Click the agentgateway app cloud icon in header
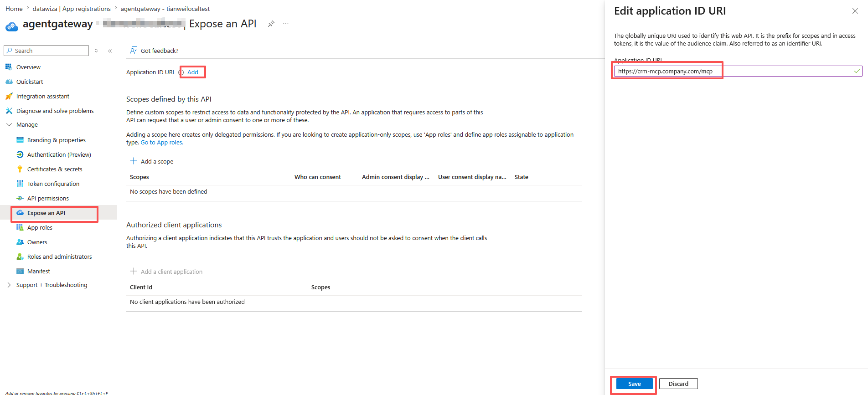868x395 pixels. [12, 26]
